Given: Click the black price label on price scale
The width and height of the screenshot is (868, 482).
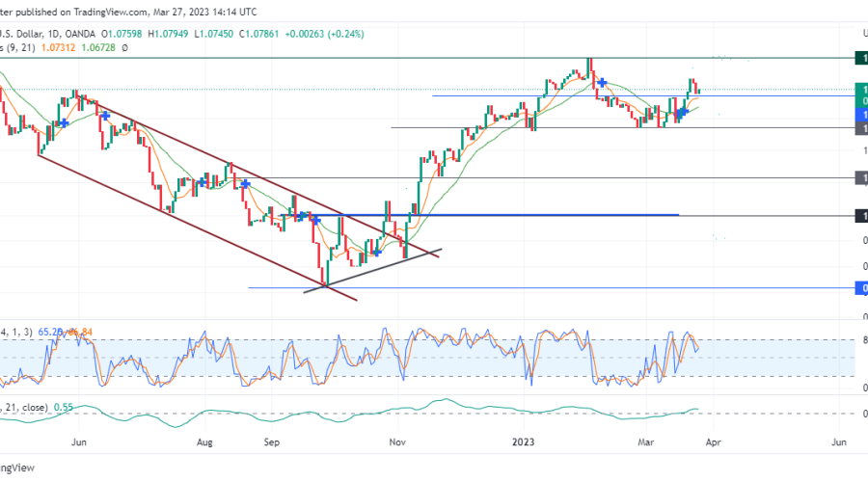Looking at the screenshot, I should coord(862,216).
